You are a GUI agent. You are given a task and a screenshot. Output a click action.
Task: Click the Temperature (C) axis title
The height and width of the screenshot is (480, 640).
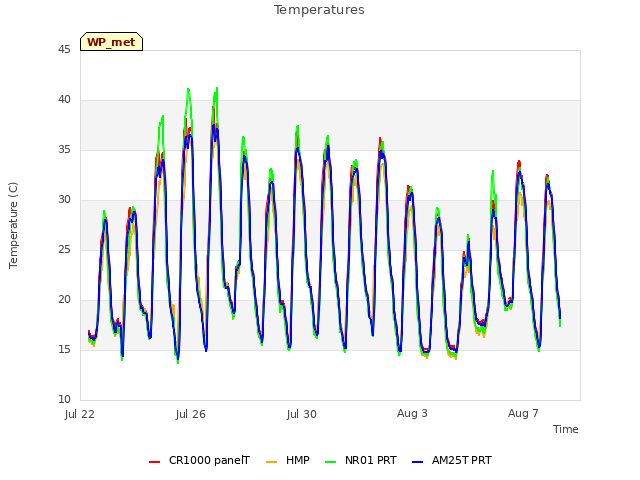[x=13, y=225]
